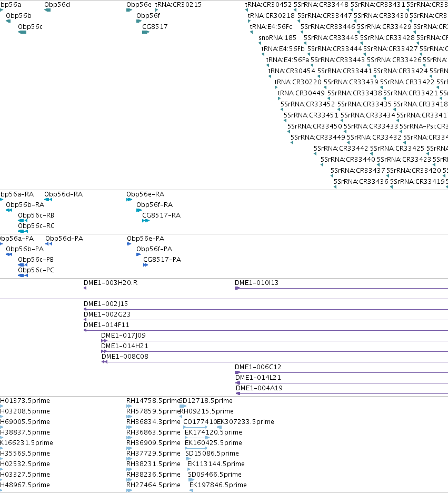Click the RH14758.5prime EST label
The image size is (448, 493).
153,401
